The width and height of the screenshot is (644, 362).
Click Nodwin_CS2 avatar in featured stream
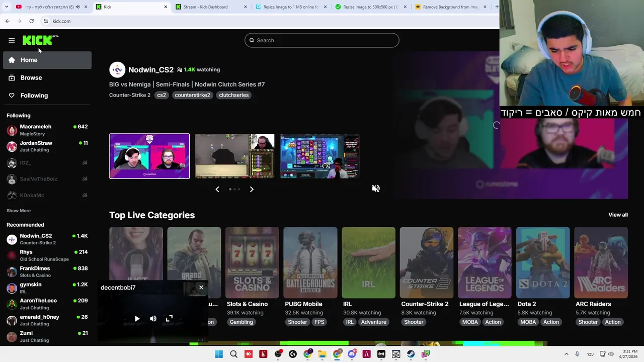(117, 70)
